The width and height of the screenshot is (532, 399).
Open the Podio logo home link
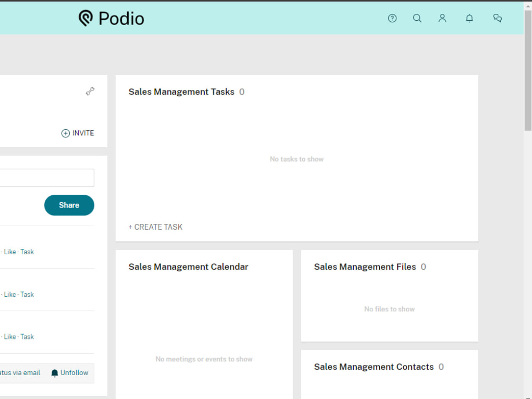coord(111,18)
